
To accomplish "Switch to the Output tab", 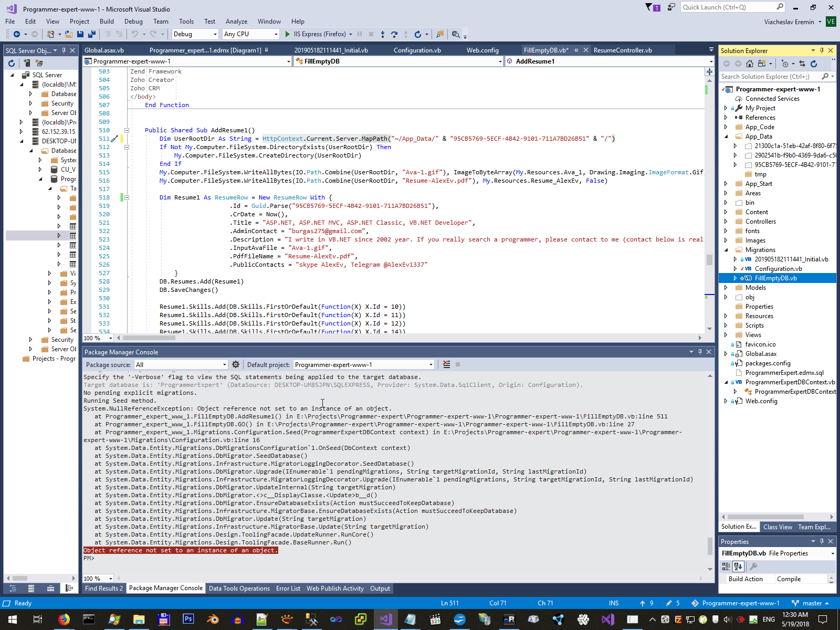I will tap(380, 589).
